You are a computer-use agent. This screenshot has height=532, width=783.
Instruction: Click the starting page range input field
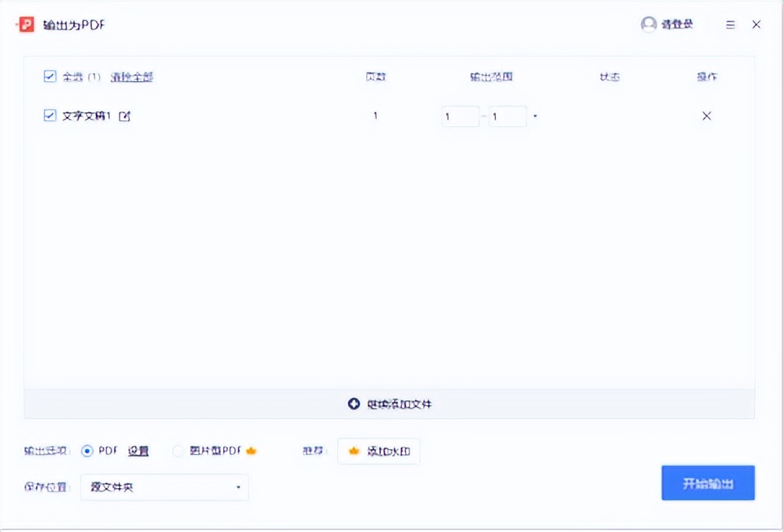click(x=459, y=116)
